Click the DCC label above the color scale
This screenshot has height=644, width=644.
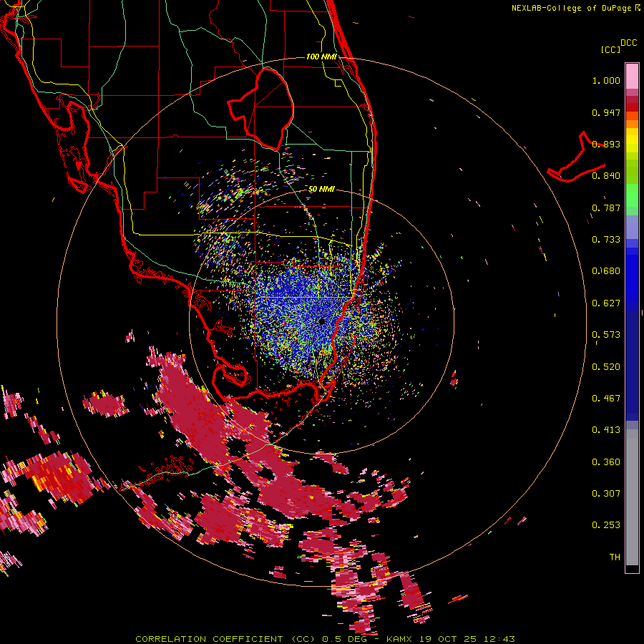[x=629, y=43]
